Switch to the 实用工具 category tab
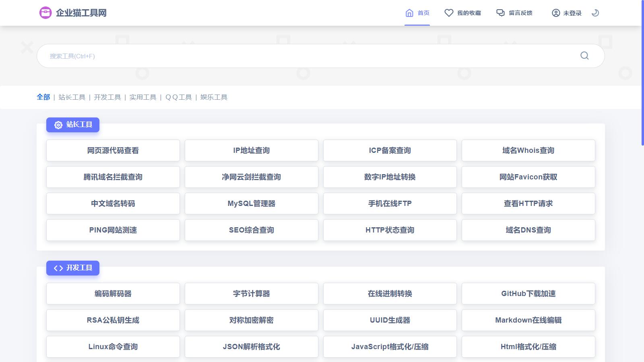 click(143, 97)
